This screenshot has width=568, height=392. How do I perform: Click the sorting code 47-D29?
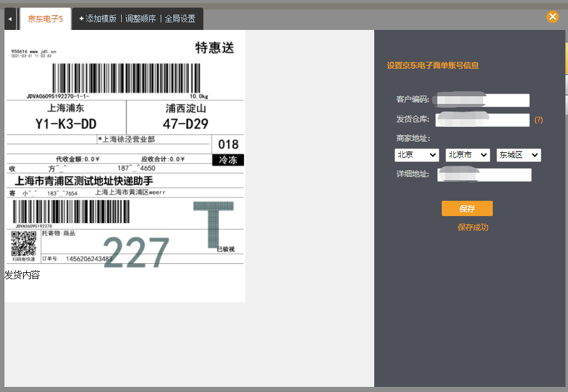[186, 124]
